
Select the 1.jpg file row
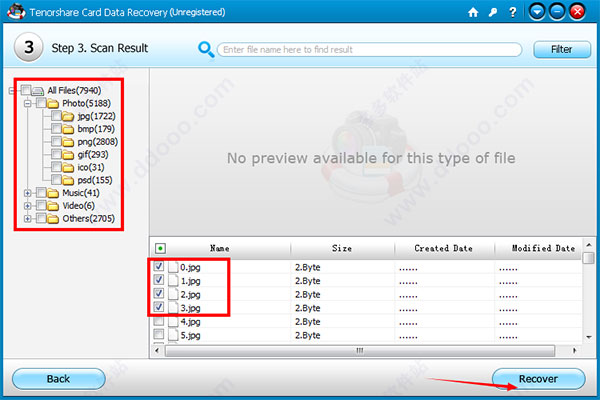point(366,281)
